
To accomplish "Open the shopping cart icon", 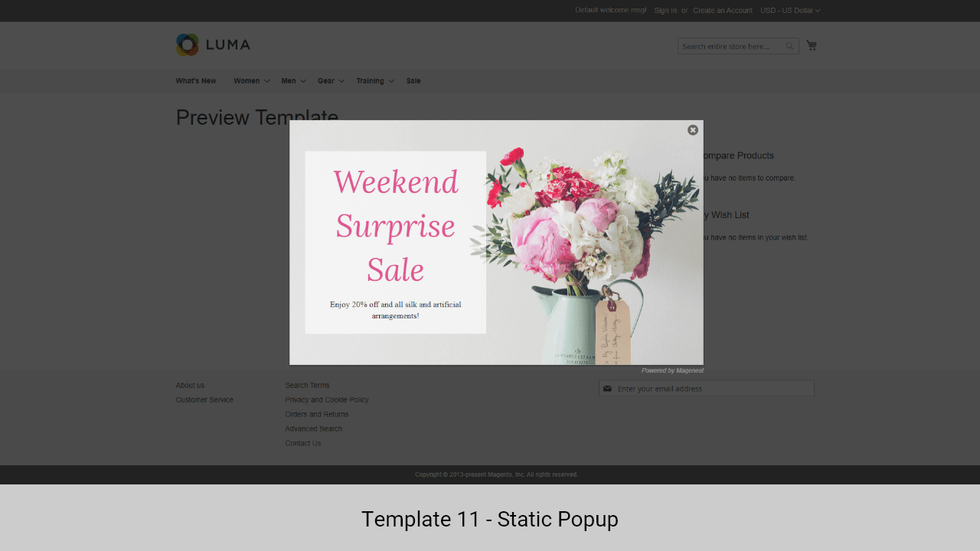I will [812, 46].
